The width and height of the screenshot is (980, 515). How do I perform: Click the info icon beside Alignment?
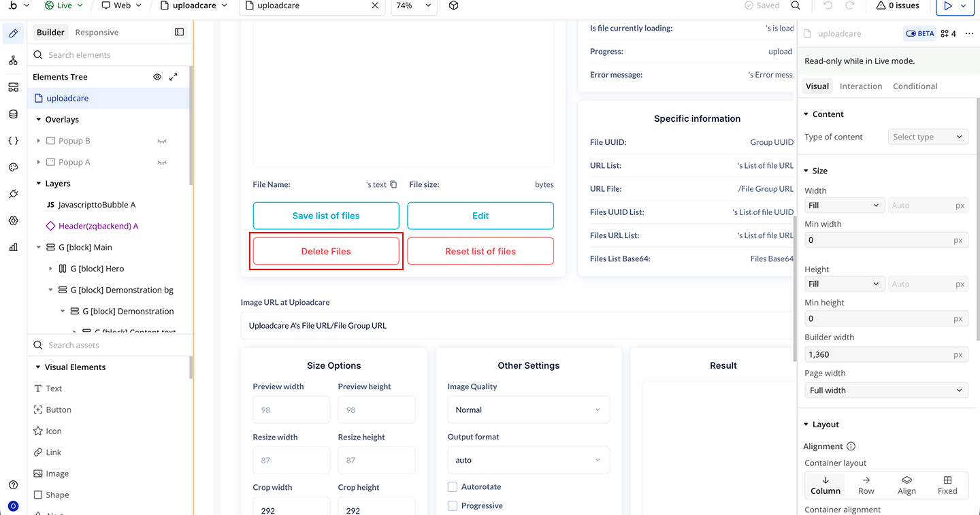851,446
